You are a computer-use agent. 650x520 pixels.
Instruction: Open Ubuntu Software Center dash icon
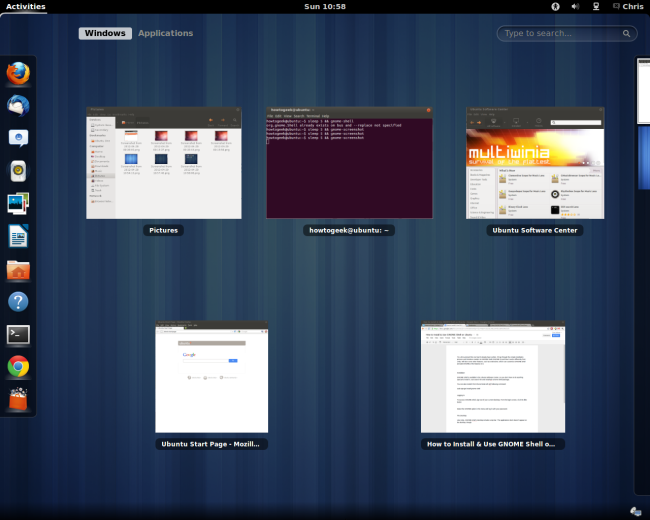click(x=18, y=398)
